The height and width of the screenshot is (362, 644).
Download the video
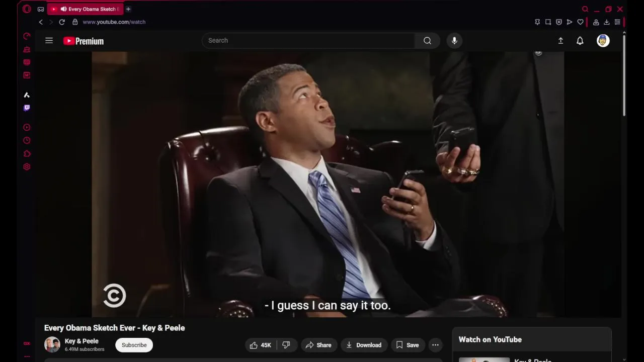coord(364,345)
